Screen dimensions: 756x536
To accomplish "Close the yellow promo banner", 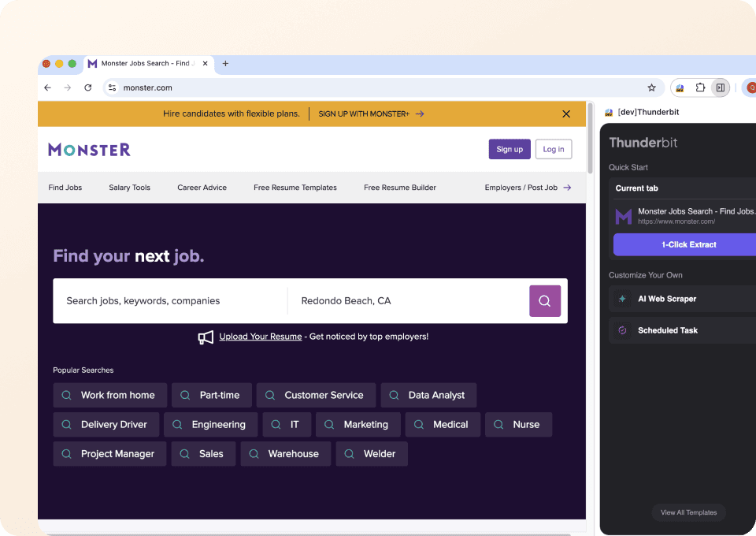I will click(x=565, y=114).
